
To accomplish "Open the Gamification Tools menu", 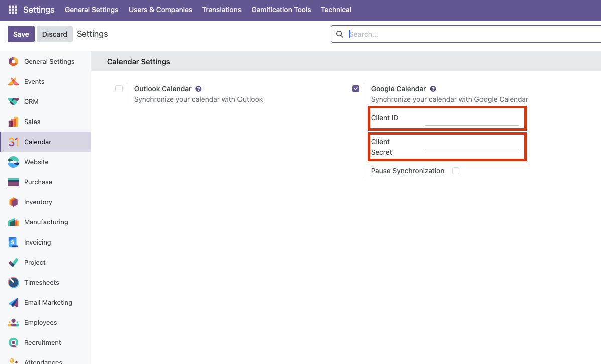I will click(281, 10).
